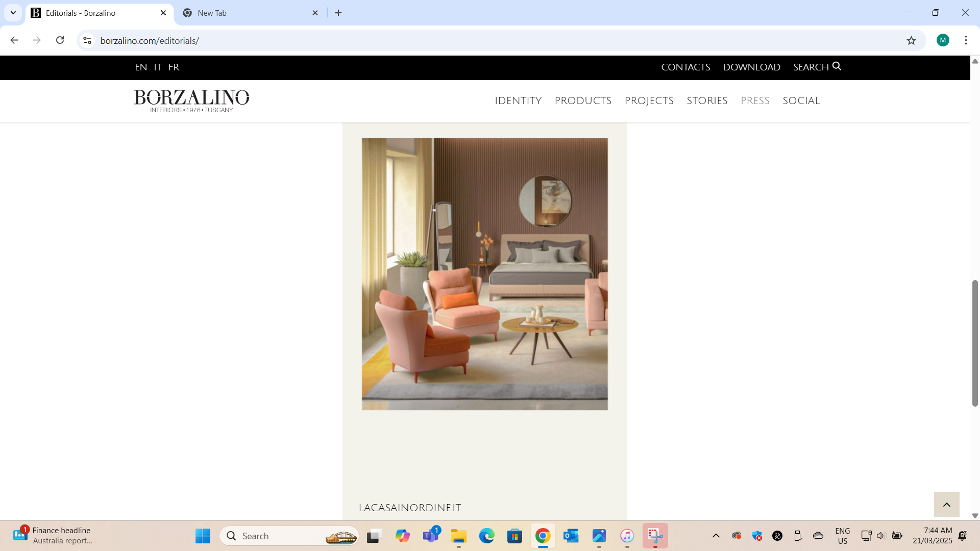Click the scrollbar up arrow
The height and width of the screenshot is (551, 980).
point(975,61)
